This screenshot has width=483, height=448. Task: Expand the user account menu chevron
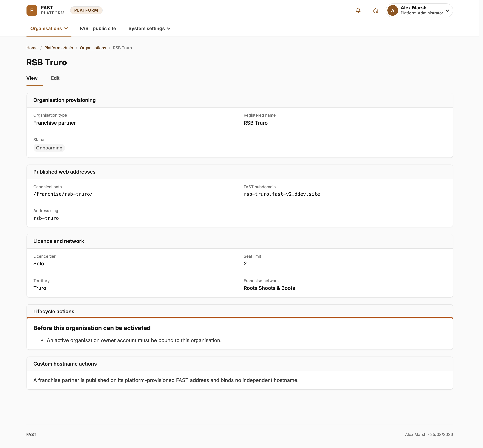click(447, 10)
